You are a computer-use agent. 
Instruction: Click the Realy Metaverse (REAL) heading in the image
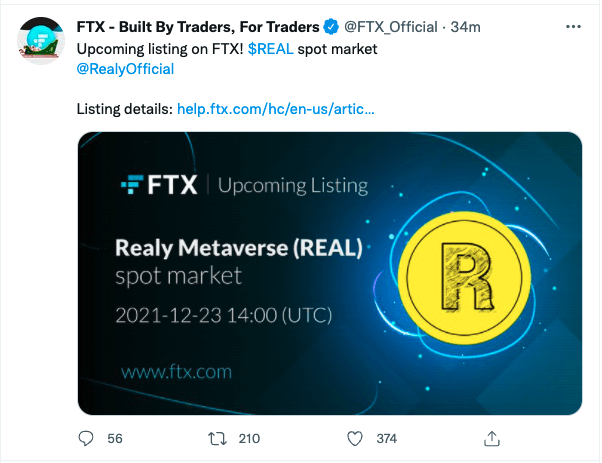(239, 247)
